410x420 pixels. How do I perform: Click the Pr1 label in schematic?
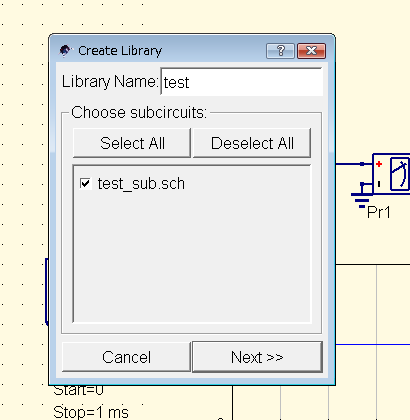[379, 212]
